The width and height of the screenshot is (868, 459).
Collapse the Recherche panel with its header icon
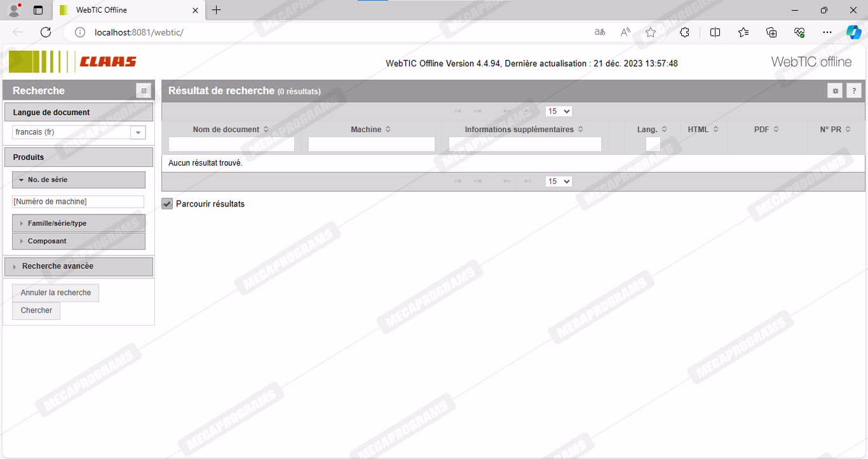144,91
